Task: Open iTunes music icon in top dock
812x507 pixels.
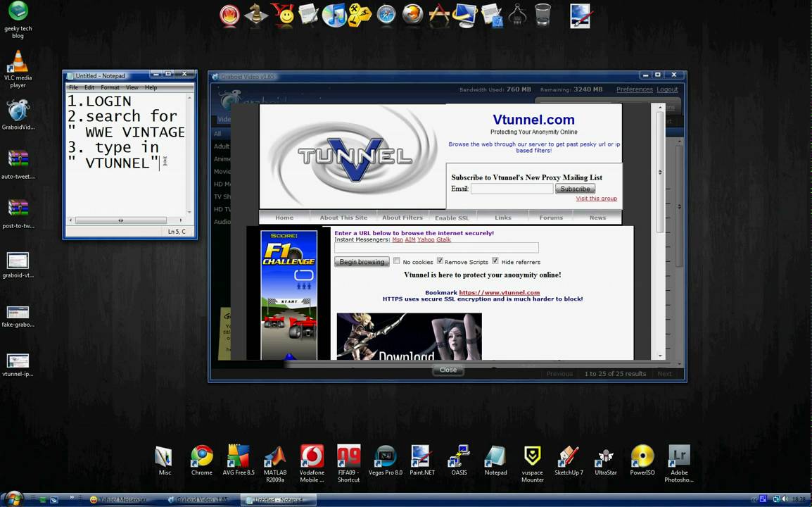Action: click(x=334, y=15)
